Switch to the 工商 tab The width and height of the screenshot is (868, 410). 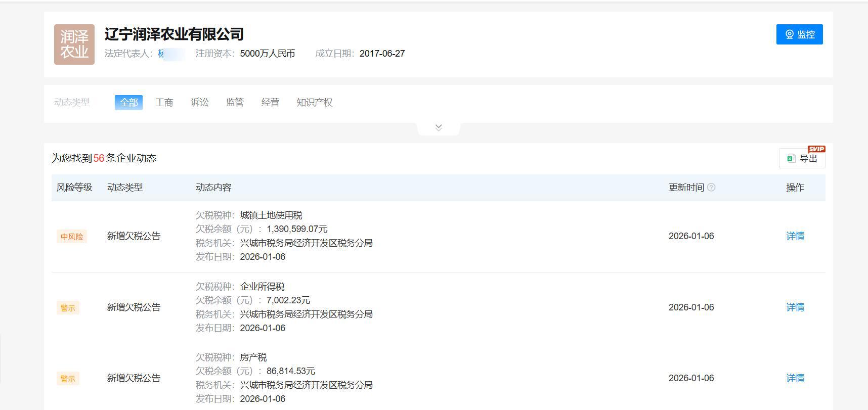(x=164, y=103)
